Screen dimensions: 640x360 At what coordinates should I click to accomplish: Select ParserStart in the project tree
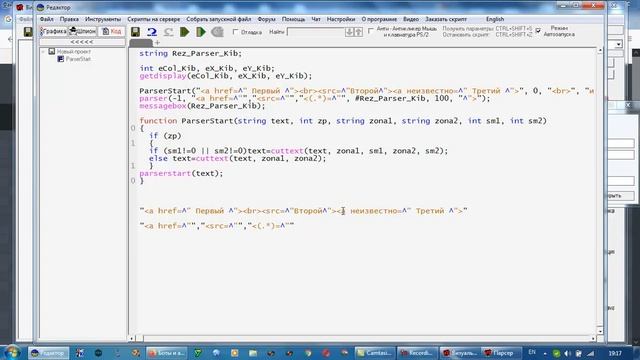pos(78,59)
